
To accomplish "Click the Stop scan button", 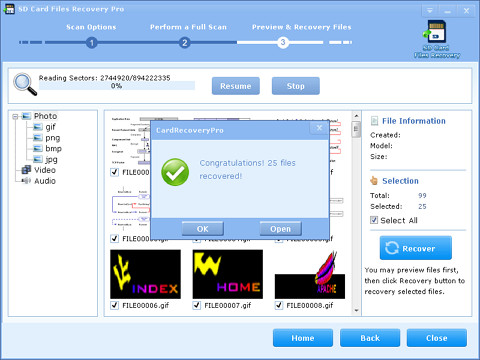I will point(296,86).
